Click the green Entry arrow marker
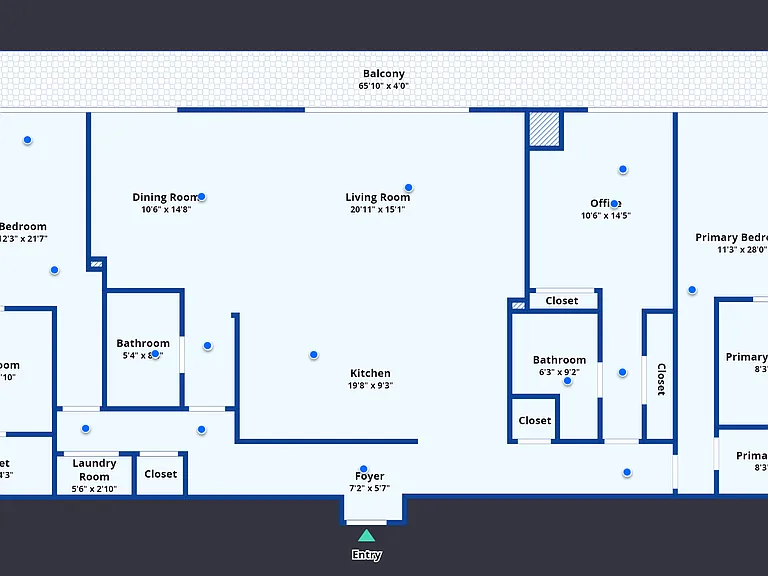 tap(366, 535)
